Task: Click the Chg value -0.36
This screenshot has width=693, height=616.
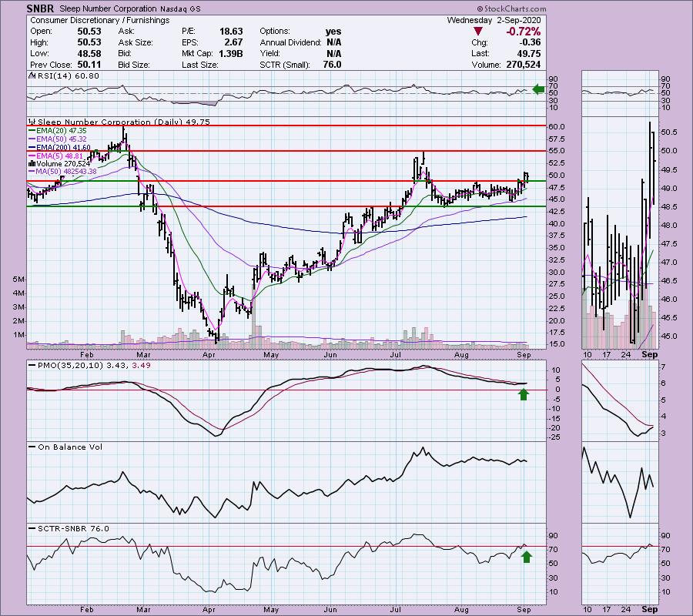Action: 530,42
